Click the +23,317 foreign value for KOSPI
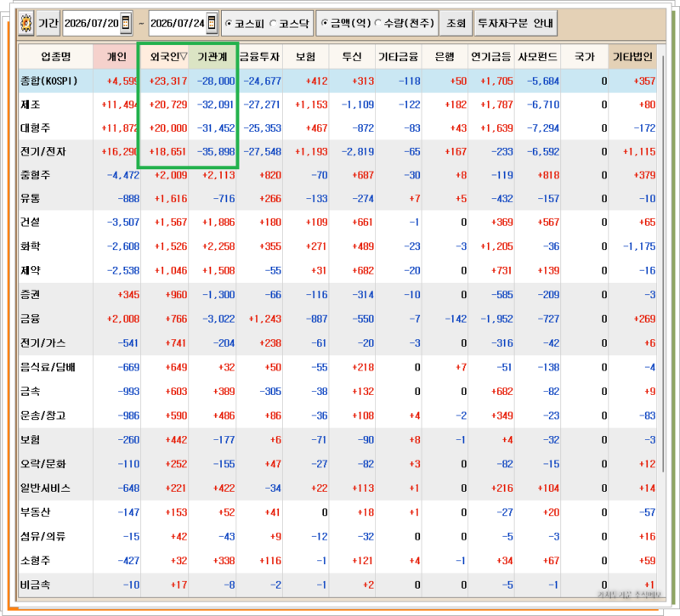 point(168,81)
